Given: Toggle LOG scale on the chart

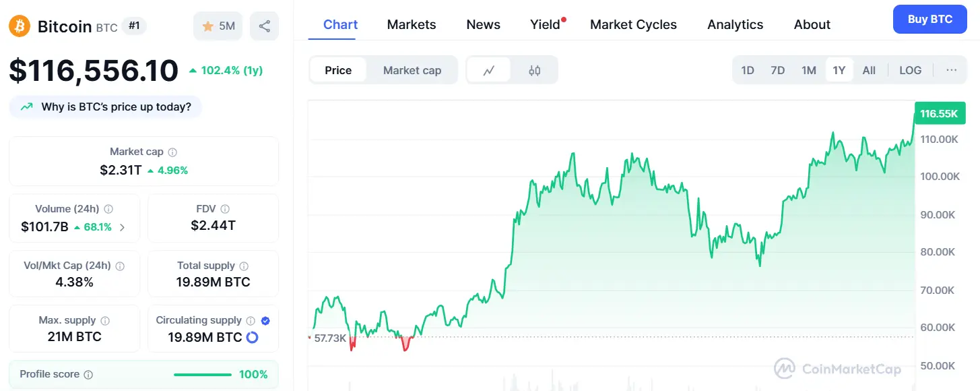Looking at the screenshot, I should [x=910, y=70].
